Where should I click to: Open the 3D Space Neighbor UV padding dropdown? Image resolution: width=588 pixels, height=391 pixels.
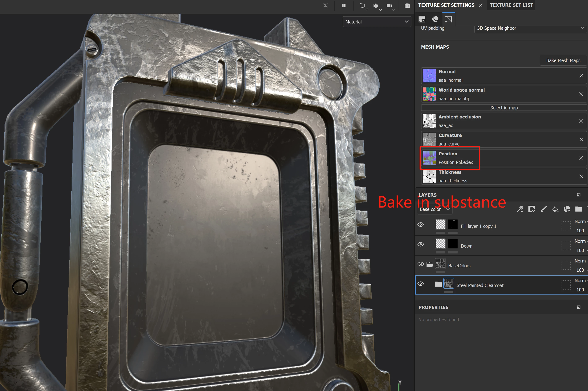coord(530,28)
